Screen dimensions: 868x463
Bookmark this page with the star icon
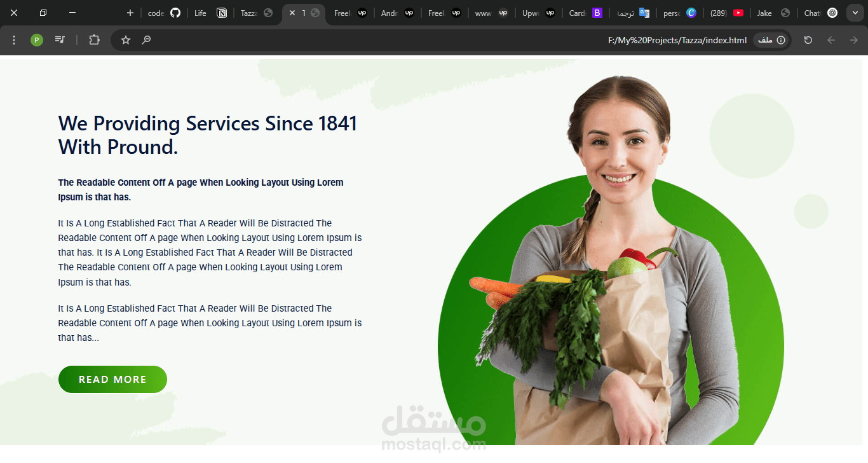(x=126, y=40)
